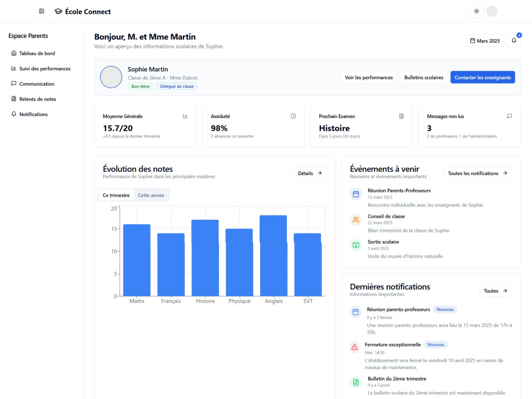Click '3' unread messages count

[429, 128]
